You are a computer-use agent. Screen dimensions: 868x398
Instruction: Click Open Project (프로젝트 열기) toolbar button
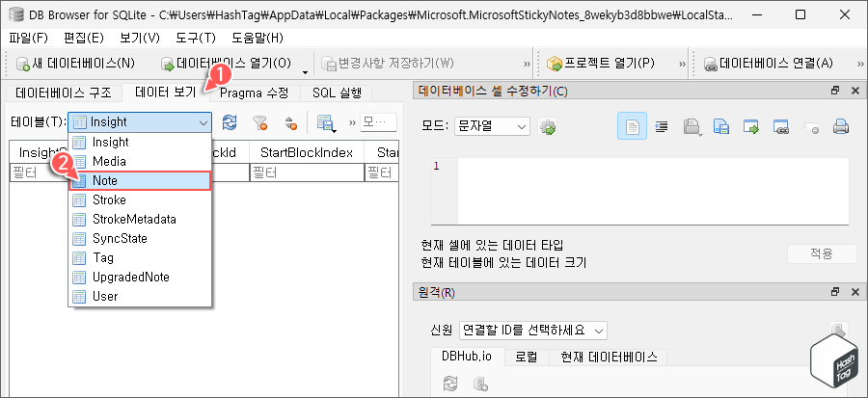point(601,63)
